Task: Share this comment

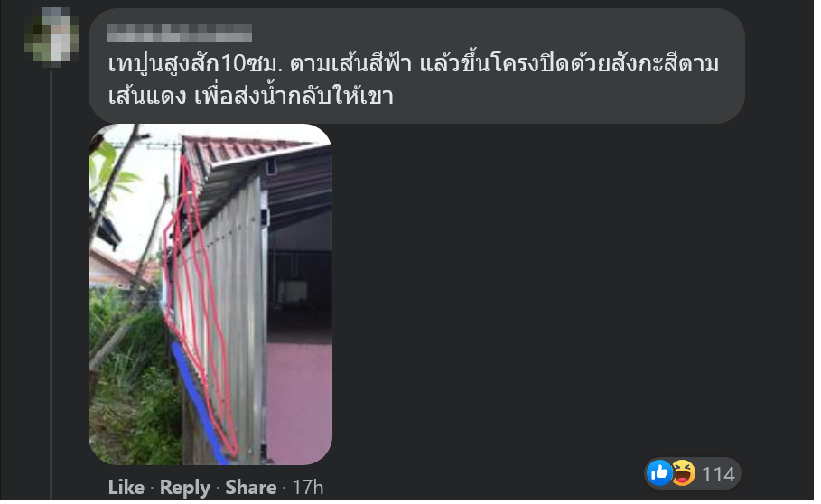Action: click(x=251, y=487)
